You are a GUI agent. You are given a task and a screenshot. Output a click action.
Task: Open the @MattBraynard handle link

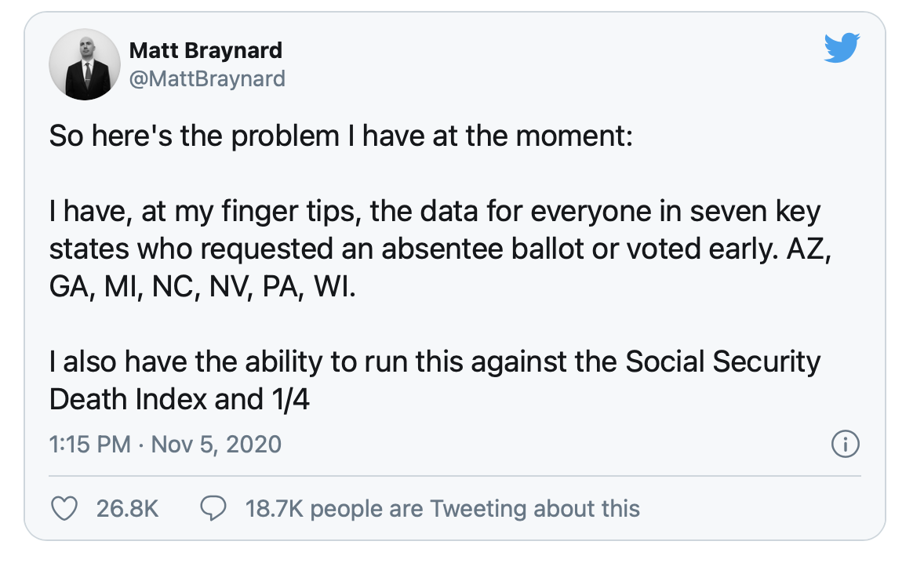click(x=207, y=79)
